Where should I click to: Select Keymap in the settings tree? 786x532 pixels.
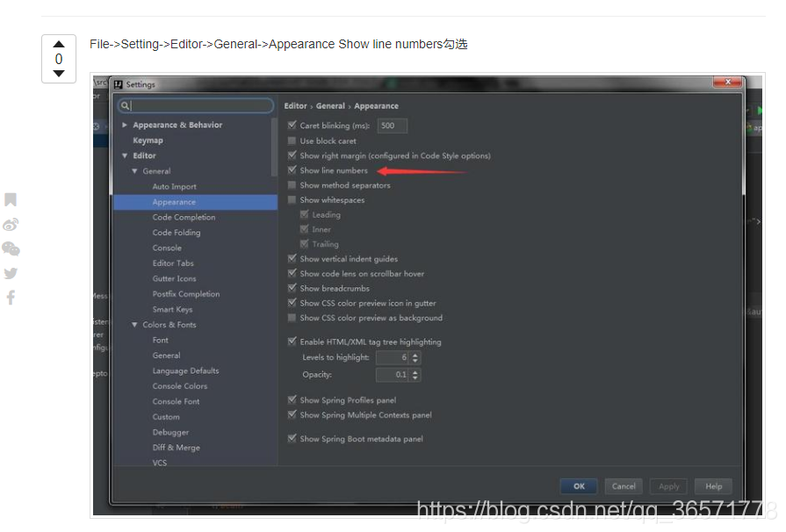click(148, 140)
